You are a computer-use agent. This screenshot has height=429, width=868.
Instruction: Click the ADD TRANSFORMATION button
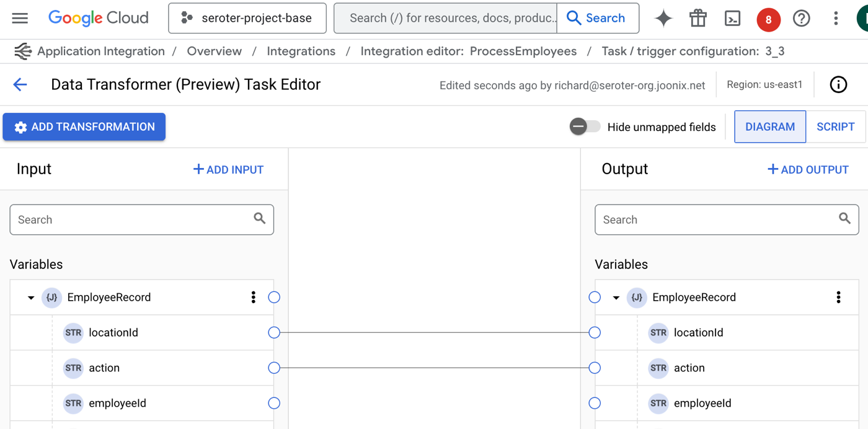[x=84, y=126]
